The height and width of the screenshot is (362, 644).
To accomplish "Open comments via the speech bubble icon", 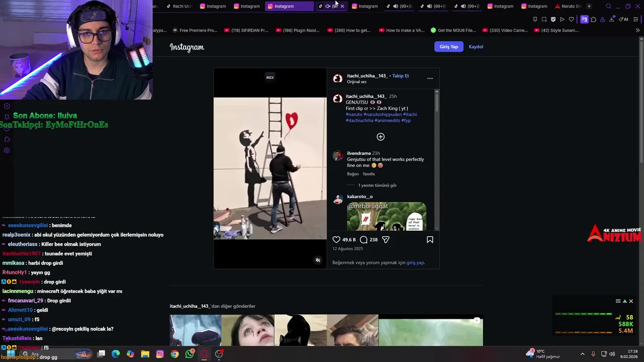I will pos(364,240).
